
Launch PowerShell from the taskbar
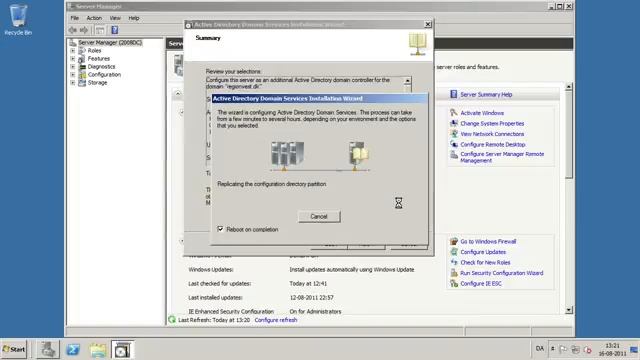[x=73, y=350]
